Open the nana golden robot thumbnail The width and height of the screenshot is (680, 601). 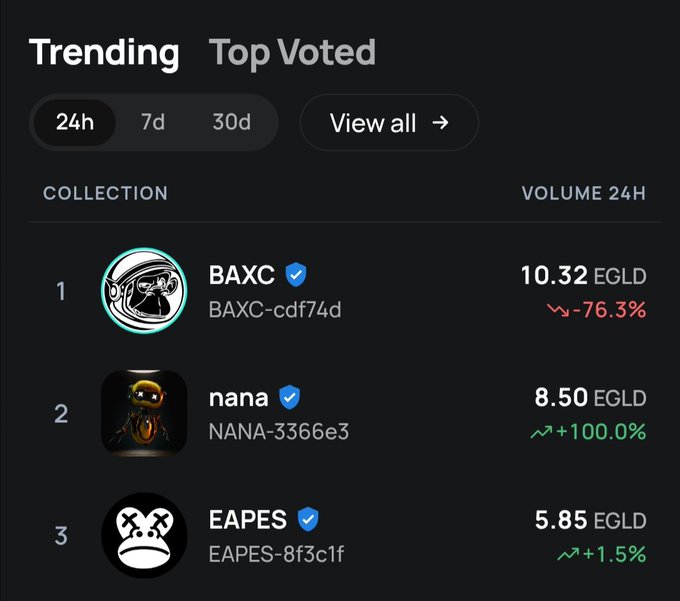144,413
